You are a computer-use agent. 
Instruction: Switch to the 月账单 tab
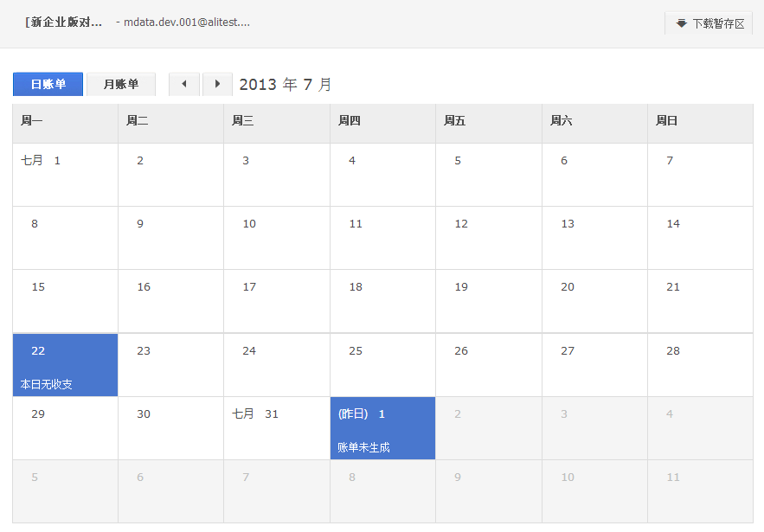point(121,84)
